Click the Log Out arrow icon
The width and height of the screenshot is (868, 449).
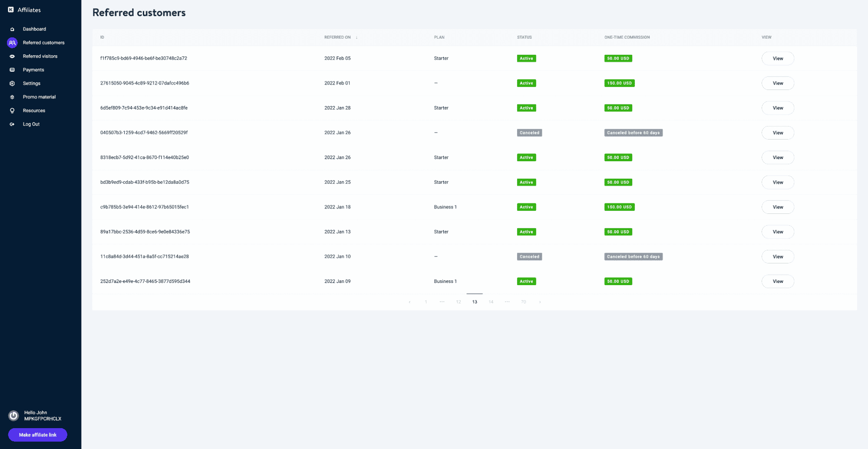(x=12, y=124)
